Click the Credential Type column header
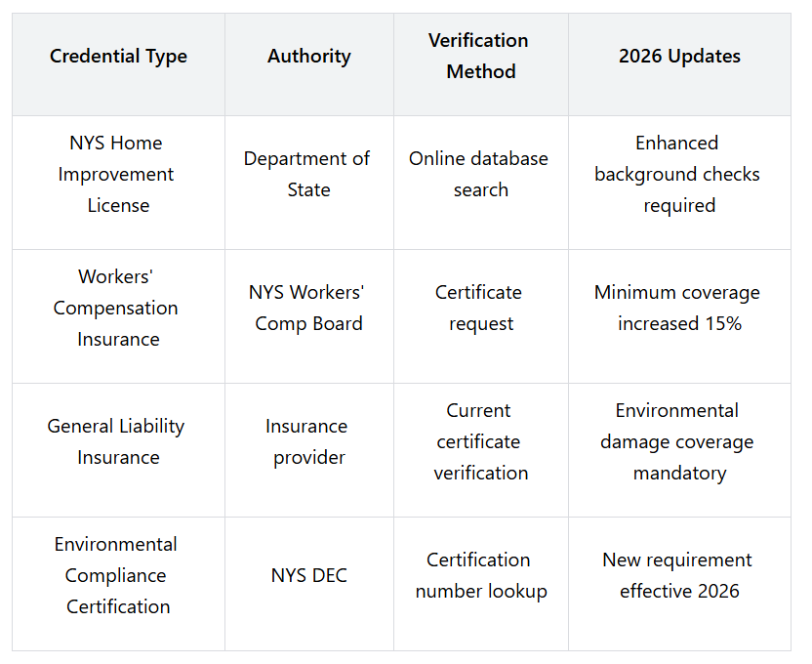 pos(118,57)
